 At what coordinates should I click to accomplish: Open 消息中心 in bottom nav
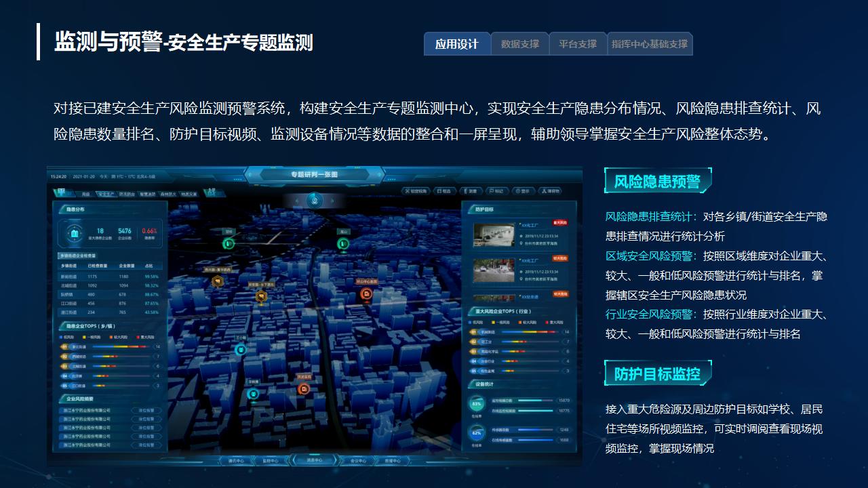315,461
